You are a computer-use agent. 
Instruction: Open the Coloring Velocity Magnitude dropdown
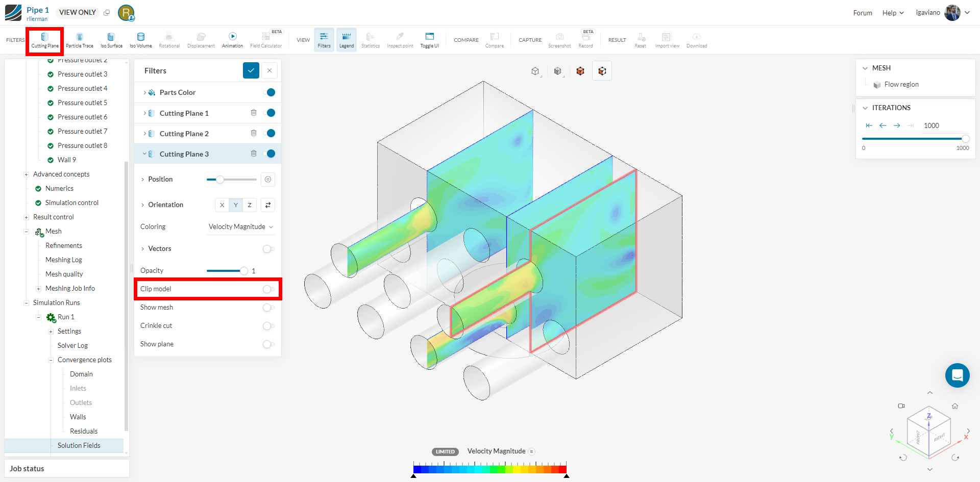(x=240, y=227)
